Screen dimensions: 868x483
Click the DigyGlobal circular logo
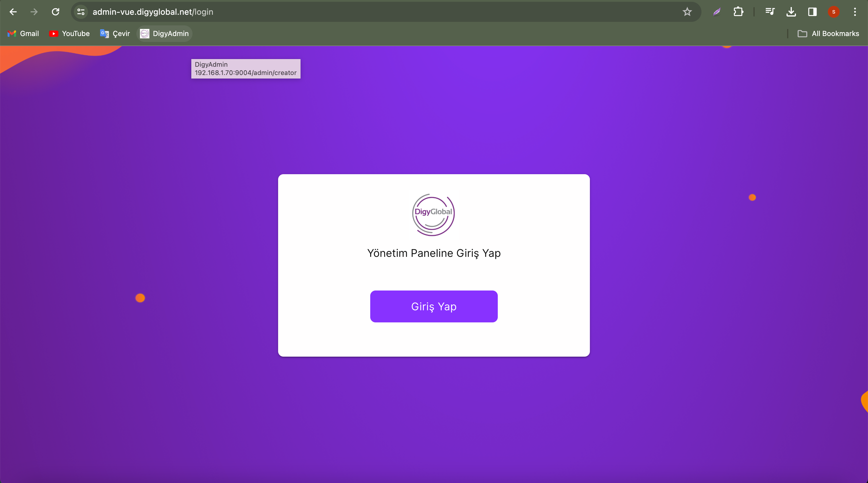point(433,215)
